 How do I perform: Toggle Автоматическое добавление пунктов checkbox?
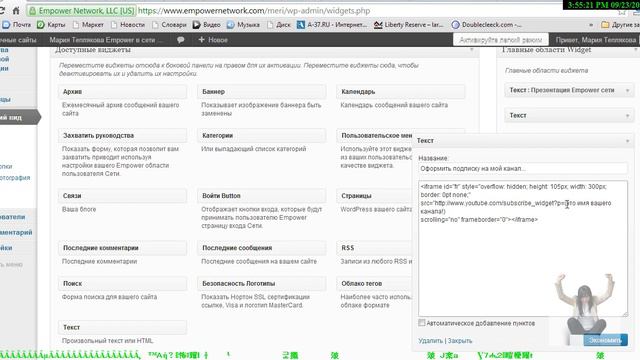[x=422, y=323]
